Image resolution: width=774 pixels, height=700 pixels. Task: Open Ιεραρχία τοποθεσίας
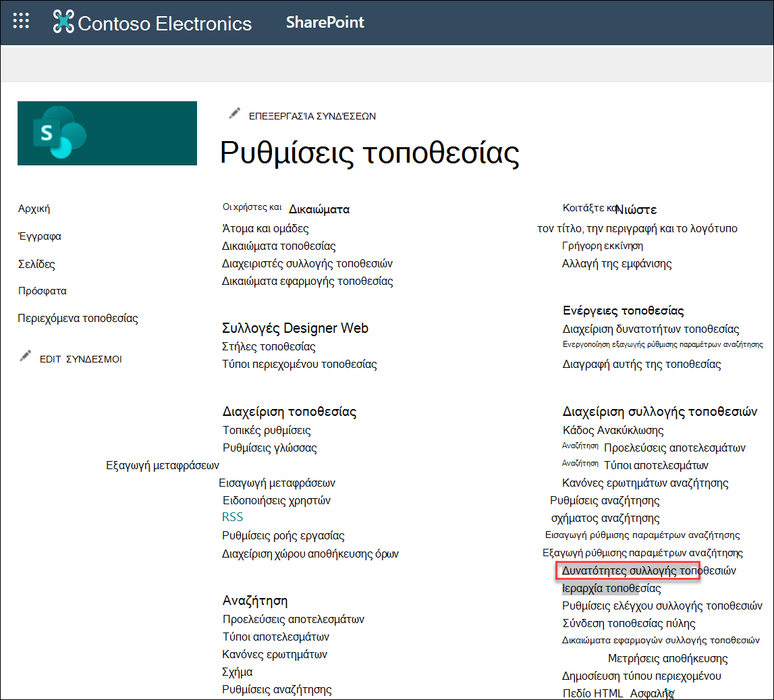point(611,589)
